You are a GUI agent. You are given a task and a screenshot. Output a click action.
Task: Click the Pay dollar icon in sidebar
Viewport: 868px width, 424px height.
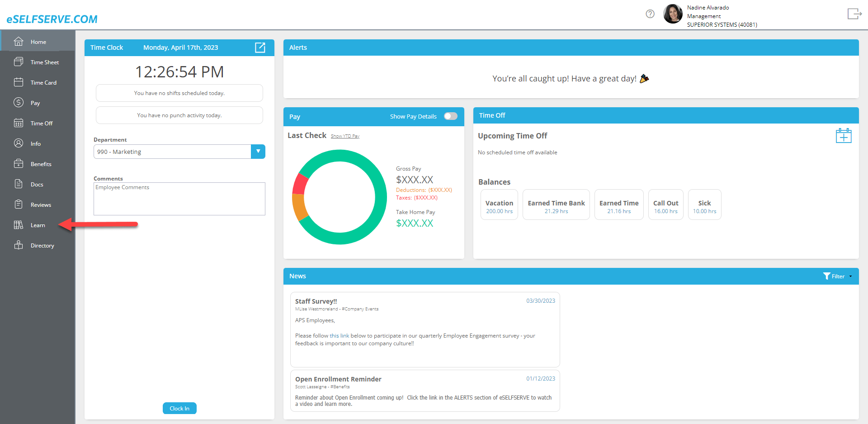tap(19, 103)
